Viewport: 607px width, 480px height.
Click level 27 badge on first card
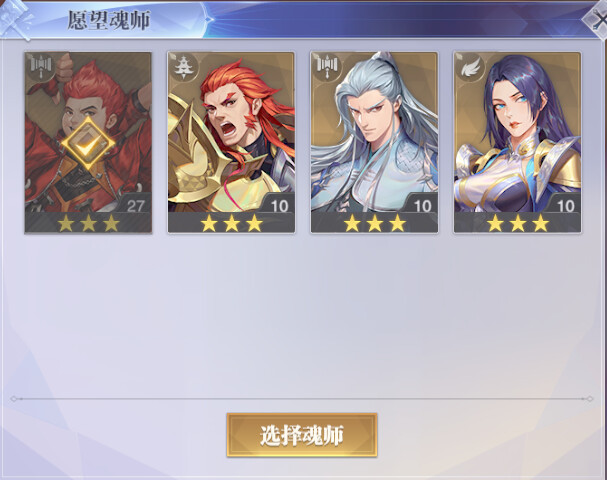pyautogui.click(x=135, y=206)
